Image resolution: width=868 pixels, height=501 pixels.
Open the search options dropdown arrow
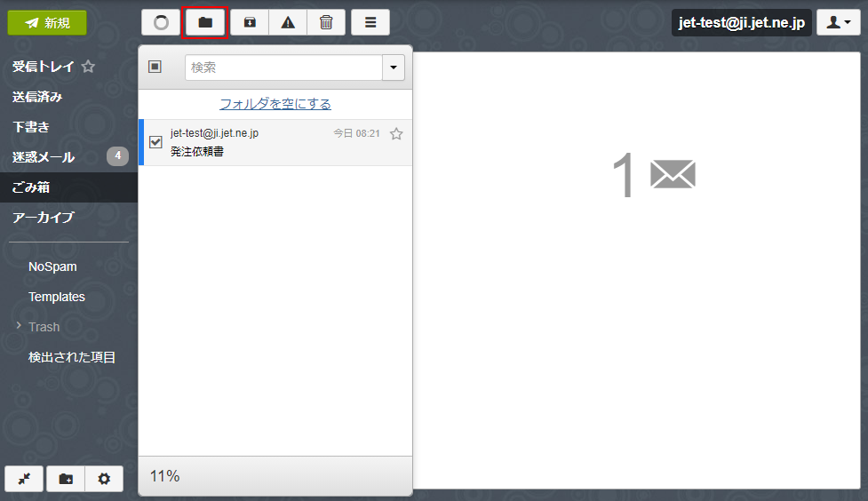(x=393, y=68)
